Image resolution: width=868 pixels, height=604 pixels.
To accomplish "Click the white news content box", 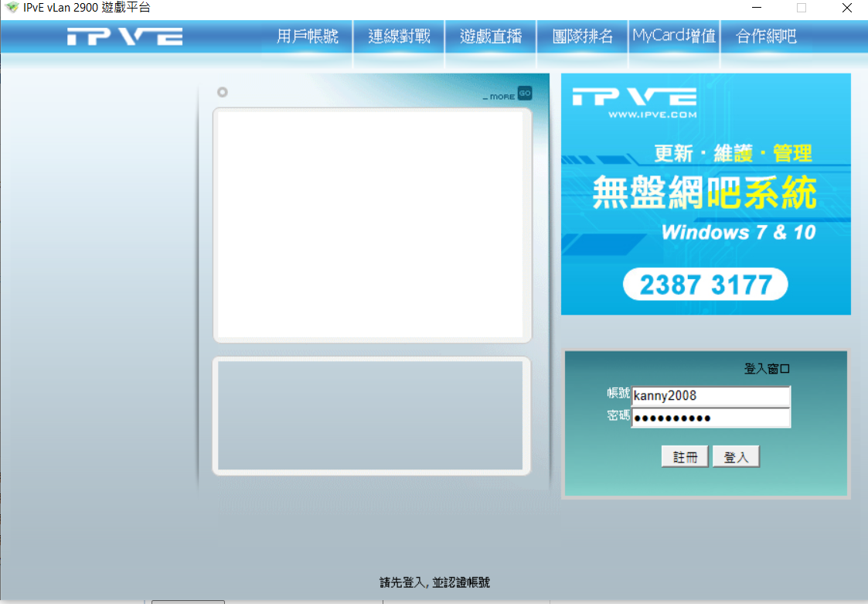I will tap(372, 225).
